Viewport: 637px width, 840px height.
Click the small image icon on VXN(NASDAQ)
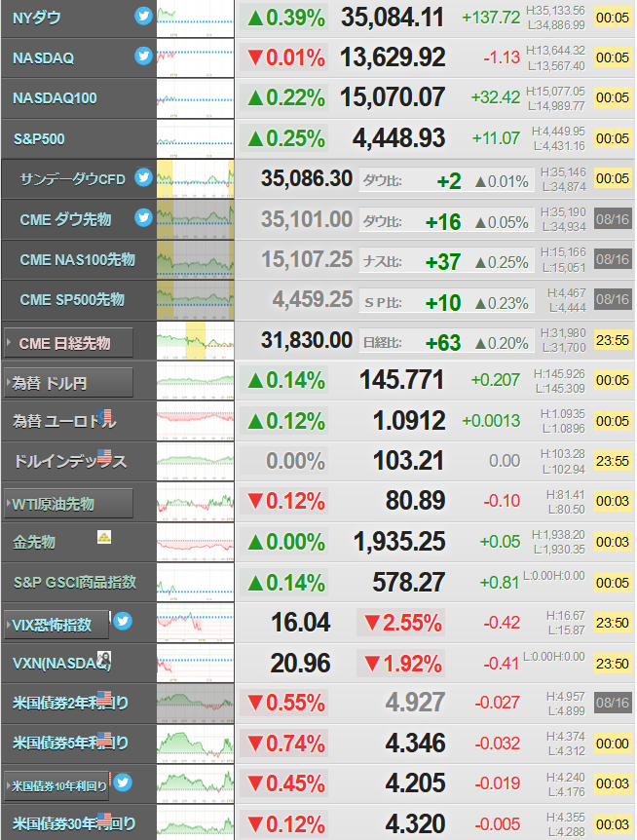[x=104, y=659]
